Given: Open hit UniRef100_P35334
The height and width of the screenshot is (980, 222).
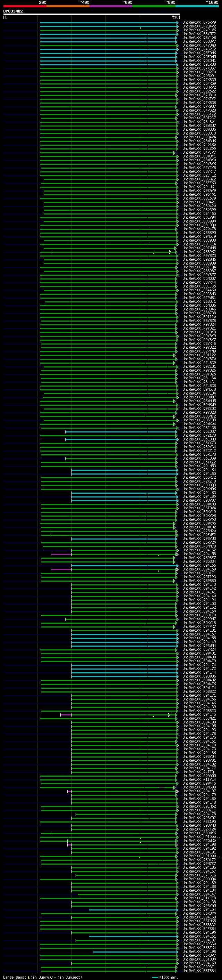Looking at the screenshot, I should pyautogui.click(x=199, y=561).
